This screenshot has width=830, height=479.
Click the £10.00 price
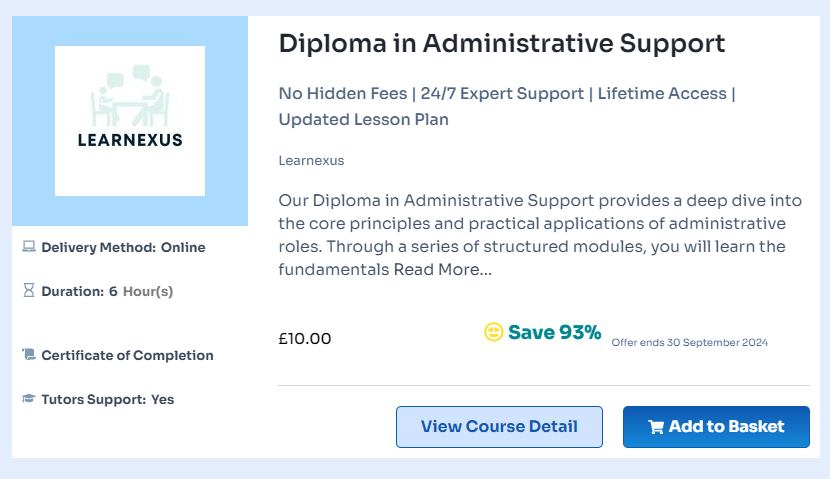[x=305, y=339]
